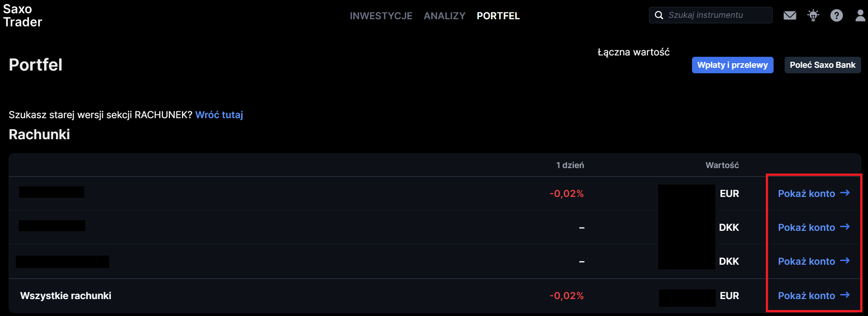Open the ANALIZY tab
Viewport: 868px width, 316px height.
click(444, 16)
